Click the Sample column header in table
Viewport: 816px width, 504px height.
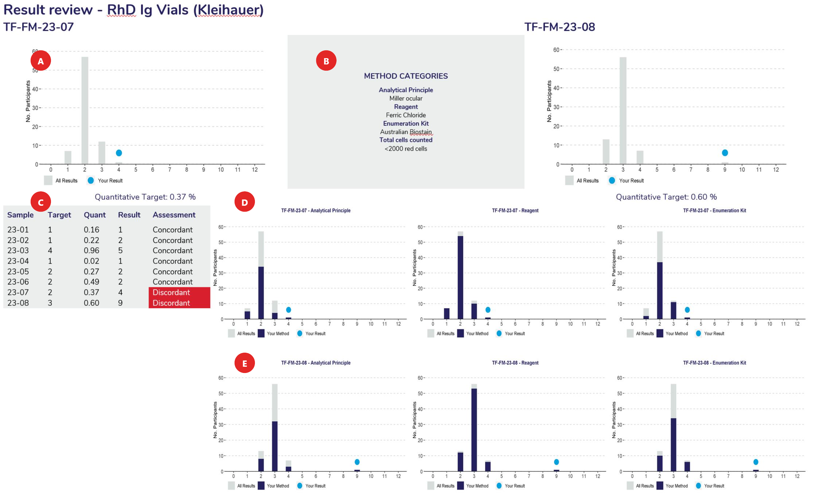20,215
